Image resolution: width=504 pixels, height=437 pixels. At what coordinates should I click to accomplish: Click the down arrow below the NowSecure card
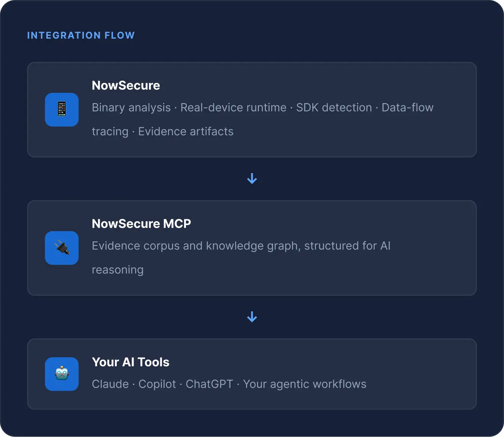tap(252, 178)
